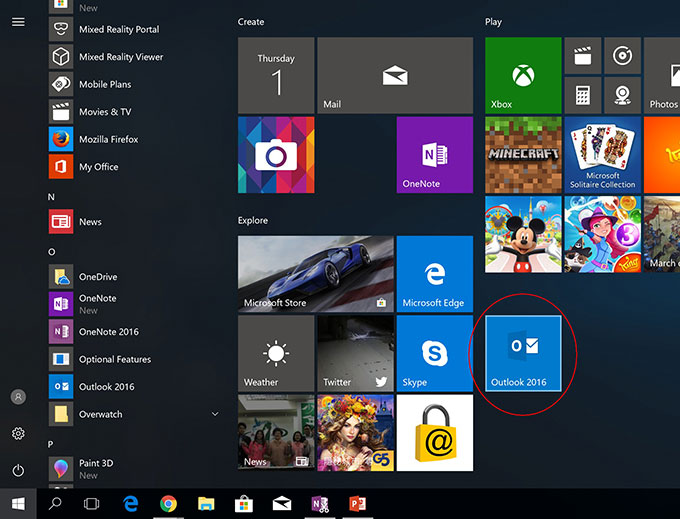Image resolution: width=680 pixels, height=519 pixels.
Task: Expand the Start menu hamburger button
Action: (x=18, y=22)
